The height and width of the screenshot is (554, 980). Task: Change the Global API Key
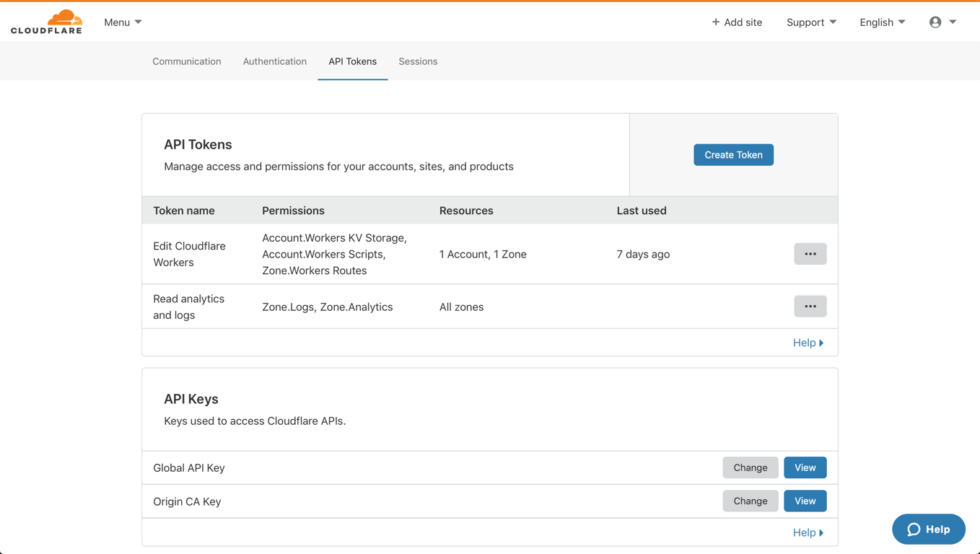[750, 467]
